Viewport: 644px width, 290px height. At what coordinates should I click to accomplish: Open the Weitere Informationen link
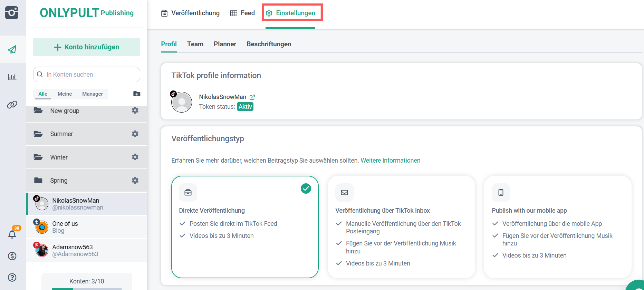tap(390, 161)
